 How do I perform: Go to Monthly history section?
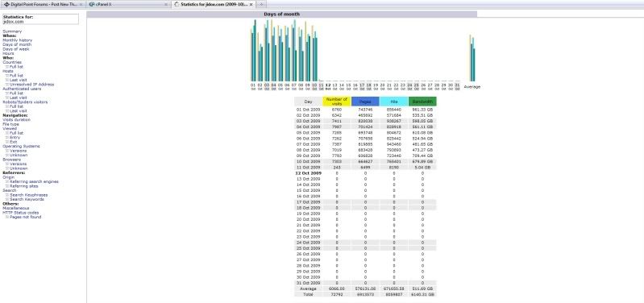[x=17, y=40]
